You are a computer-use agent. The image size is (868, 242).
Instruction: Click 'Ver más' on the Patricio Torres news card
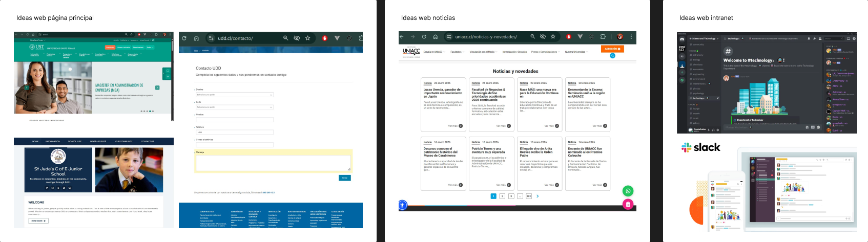[503, 185]
